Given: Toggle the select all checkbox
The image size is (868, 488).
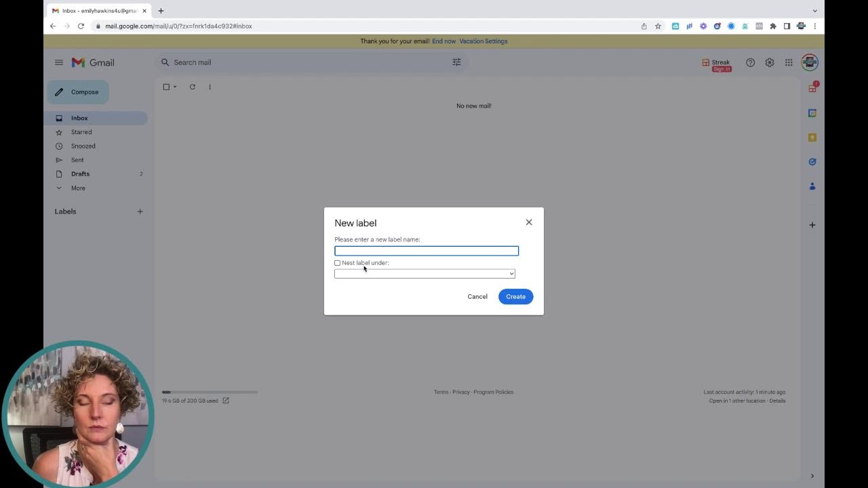Looking at the screenshot, I should [x=166, y=87].
